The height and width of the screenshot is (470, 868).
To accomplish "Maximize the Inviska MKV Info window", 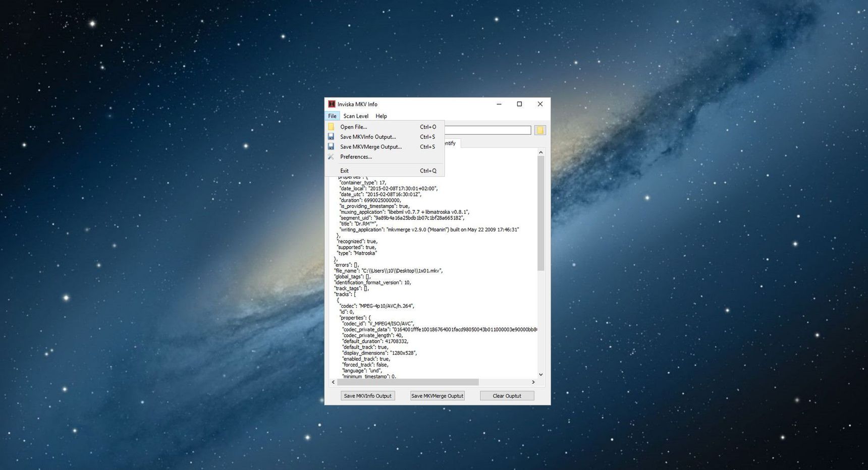I will [x=519, y=104].
